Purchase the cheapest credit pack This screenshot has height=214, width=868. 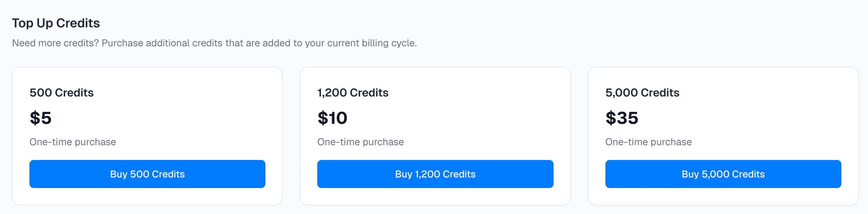pos(147,174)
